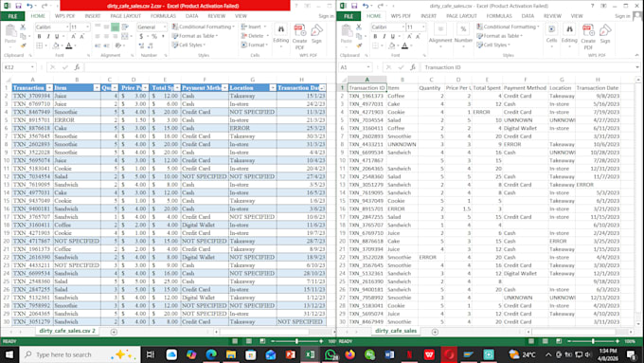644x363 pixels.
Task: Apply percent style in left window
Action: pos(154,36)
